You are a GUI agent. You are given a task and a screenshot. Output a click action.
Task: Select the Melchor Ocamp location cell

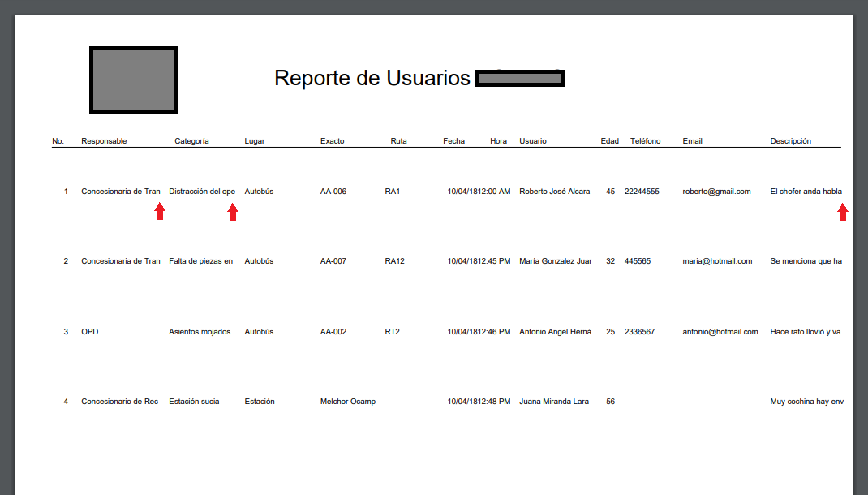click(347, 402)
